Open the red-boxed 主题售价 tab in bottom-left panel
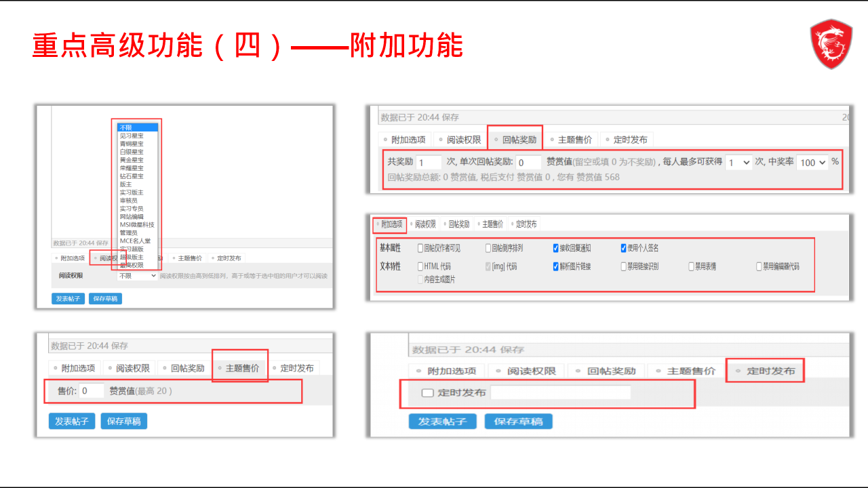Viewport: 868px width, 488px height. click(x=239, y=368)
